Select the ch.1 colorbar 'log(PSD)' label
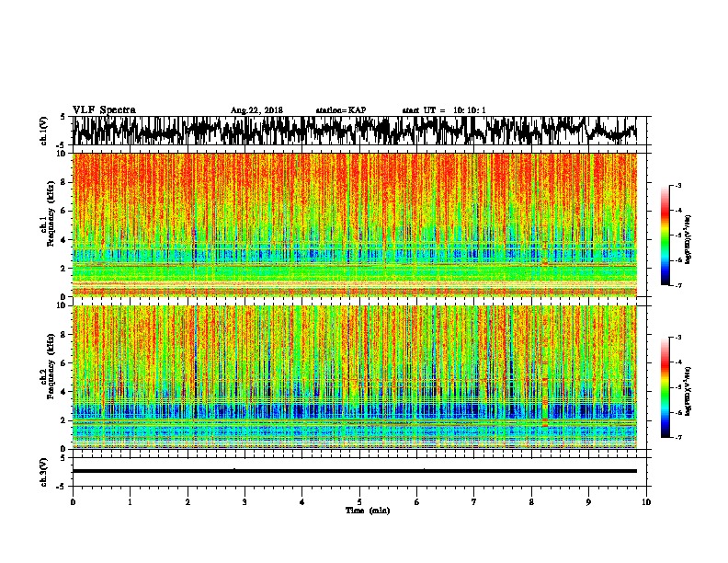The width and height of the screenshot is (728, 563). pos(688,239)
